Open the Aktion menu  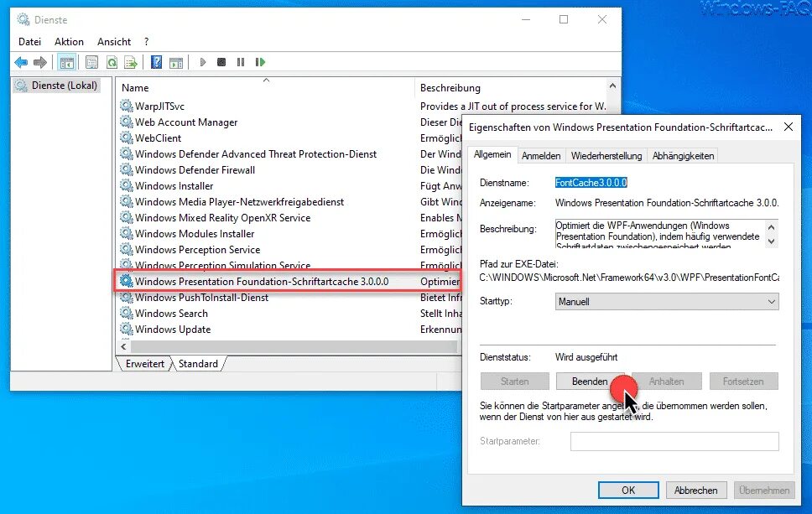(x=69, y=41)
